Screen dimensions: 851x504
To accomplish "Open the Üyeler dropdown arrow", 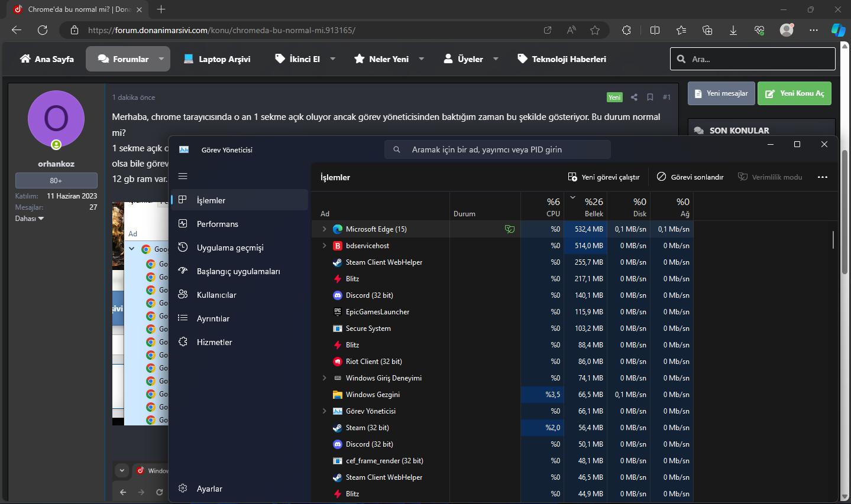I will pyautogui.click(x=496, y=59).
